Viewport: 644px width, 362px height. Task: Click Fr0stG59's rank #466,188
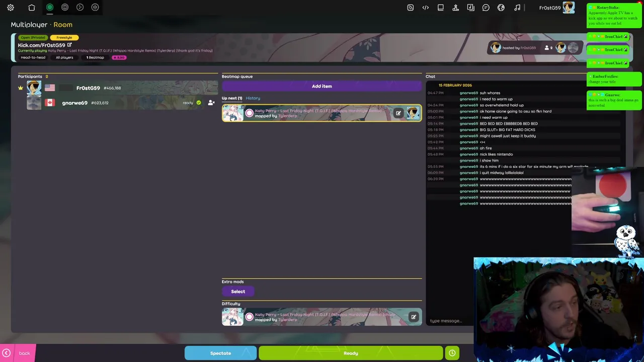112,88
